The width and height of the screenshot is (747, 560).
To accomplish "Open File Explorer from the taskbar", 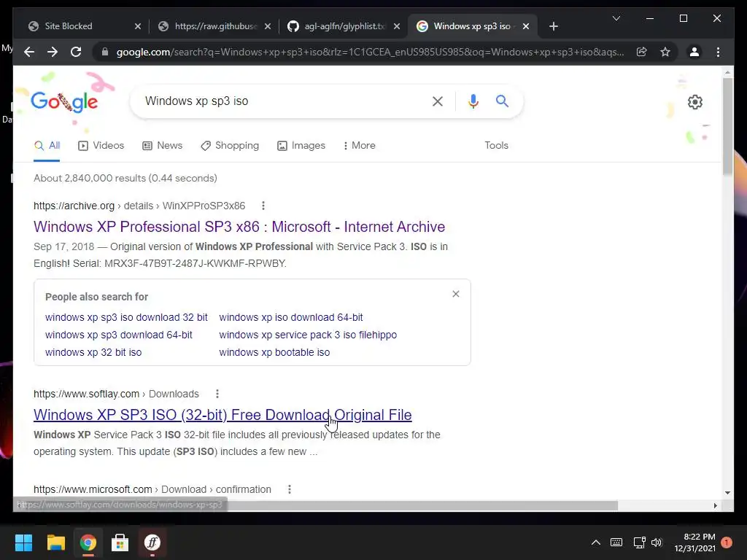I will point(55,542).
